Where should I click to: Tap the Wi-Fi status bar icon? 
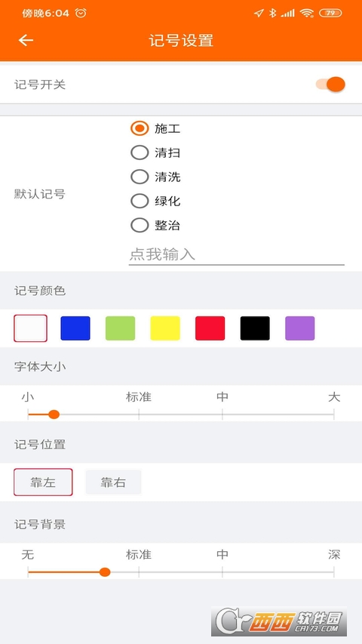(x=307, y=13)
